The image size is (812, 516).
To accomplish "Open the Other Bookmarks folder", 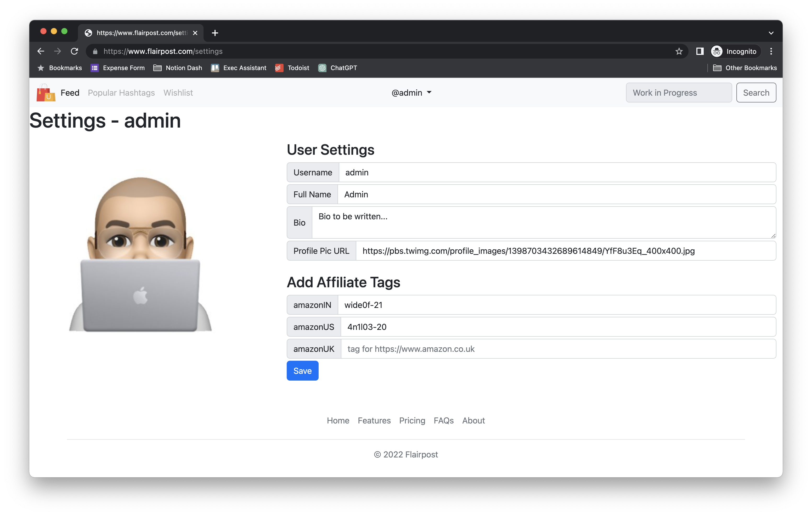I will pos(745,68).
